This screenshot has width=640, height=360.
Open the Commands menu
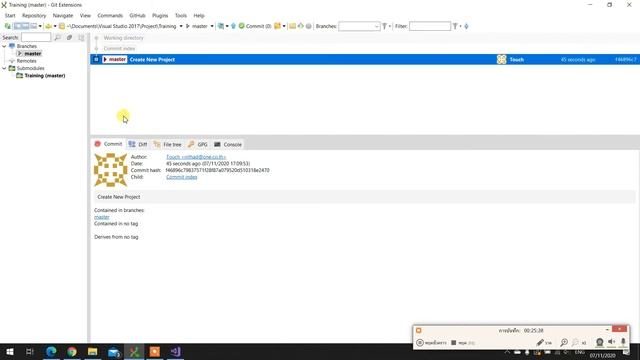tap(110, 16)
